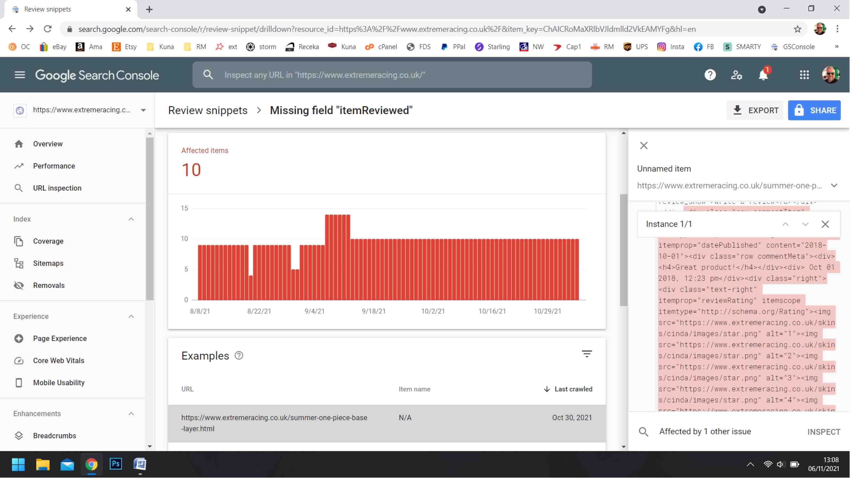Collapse the Experience section

click(131, 317)
